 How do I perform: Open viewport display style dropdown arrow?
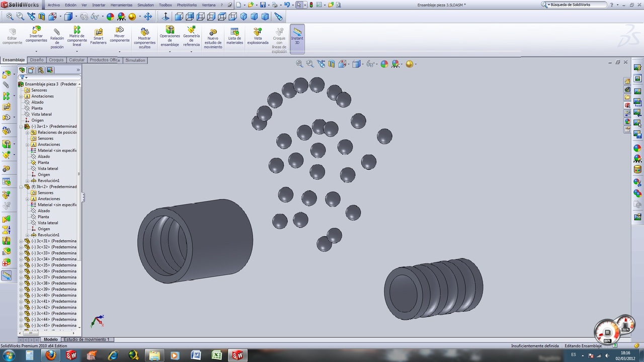coord(362,64)
